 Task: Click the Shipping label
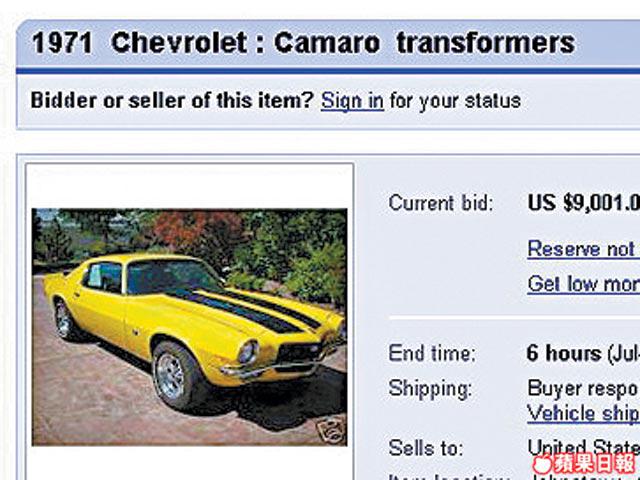(430, 389)
